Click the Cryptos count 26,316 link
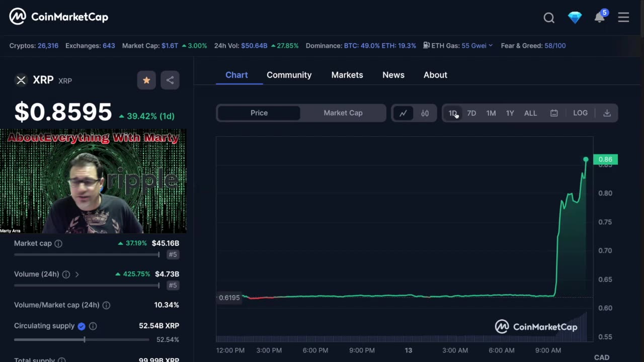The image size is (644, 362). click(48, 46)
